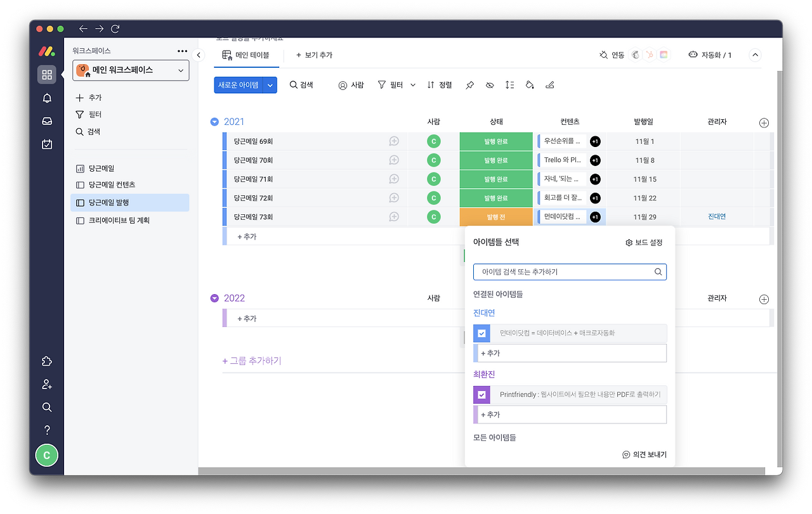This screenshot has width=812, height=514.
Task: Collapse the 2021 group
Action: click(x=214, y=122)
